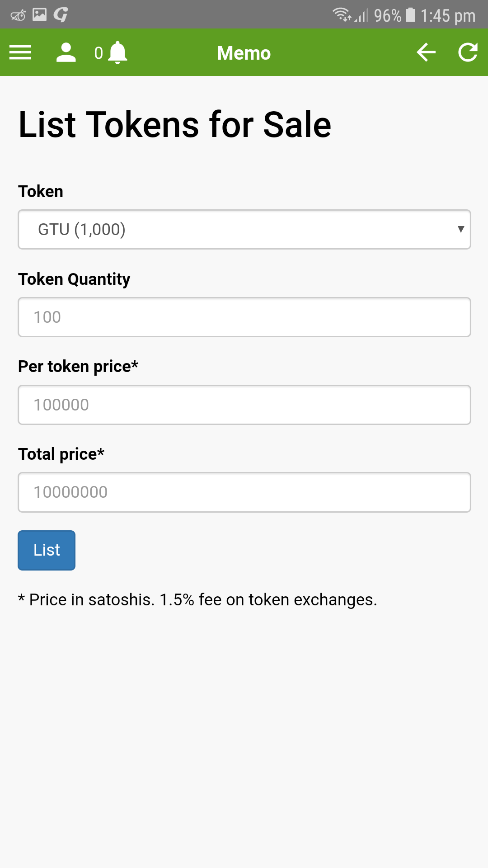Screen dimensions: 488x868
Task: Open the Token dropdown selector
Action: pyautogui.click(x=244, y=229)
